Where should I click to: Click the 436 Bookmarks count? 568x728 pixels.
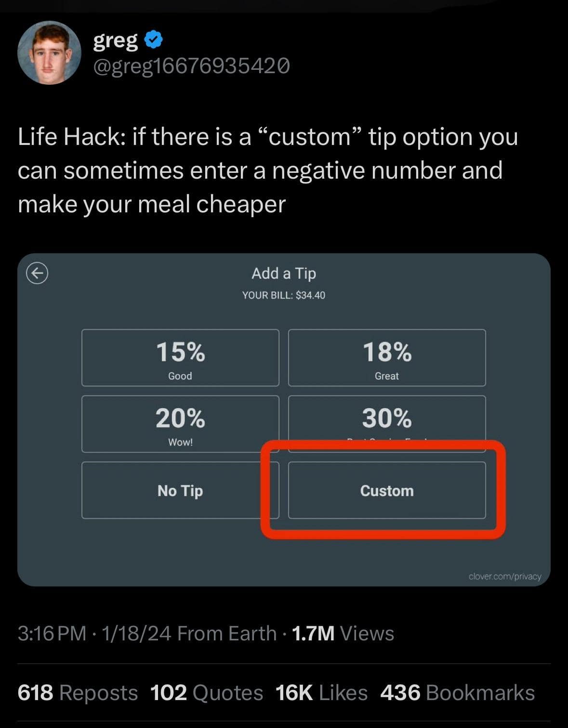[457, 693]
